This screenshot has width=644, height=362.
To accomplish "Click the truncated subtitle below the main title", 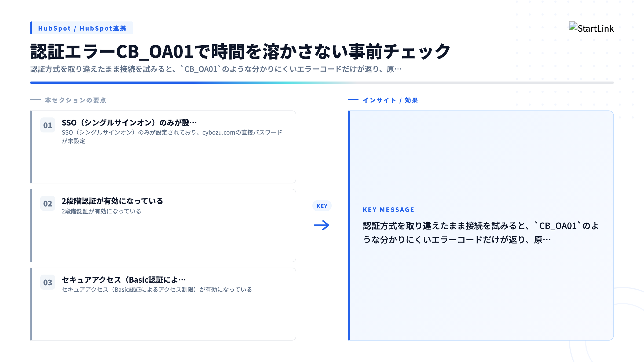I will pyautogui.click(x=216, y=69).
